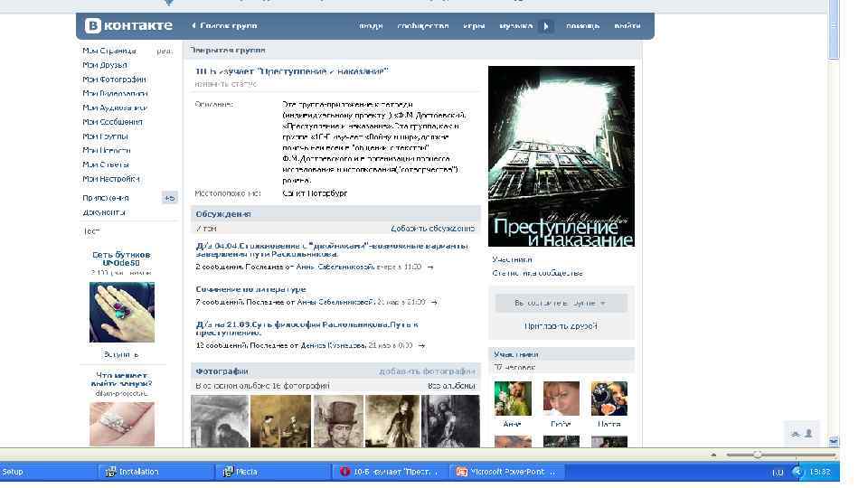Open 'Мои Новости' in left sidebar

[x=107, y=151]
